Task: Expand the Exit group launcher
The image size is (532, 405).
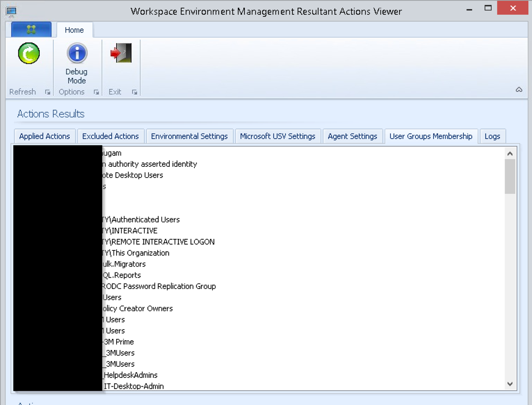Action: tap(135, 92)
